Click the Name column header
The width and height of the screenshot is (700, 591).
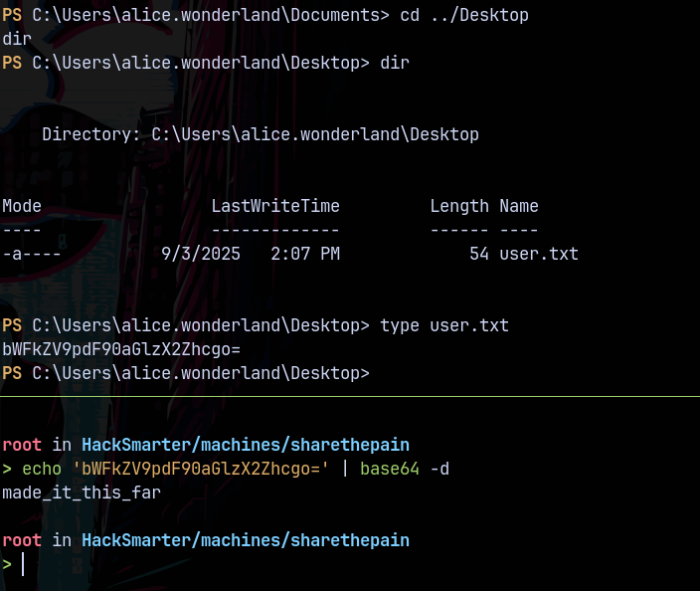(518, 206)
